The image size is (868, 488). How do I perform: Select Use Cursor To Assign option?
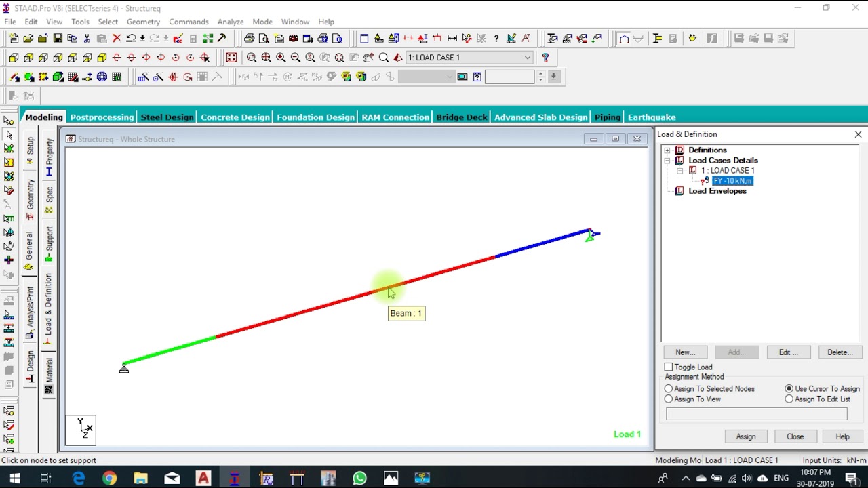click(789, 389)
